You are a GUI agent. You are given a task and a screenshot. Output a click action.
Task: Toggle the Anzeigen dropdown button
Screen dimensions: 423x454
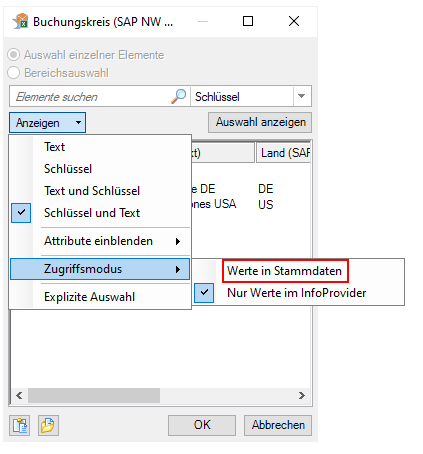coord(47,123)
